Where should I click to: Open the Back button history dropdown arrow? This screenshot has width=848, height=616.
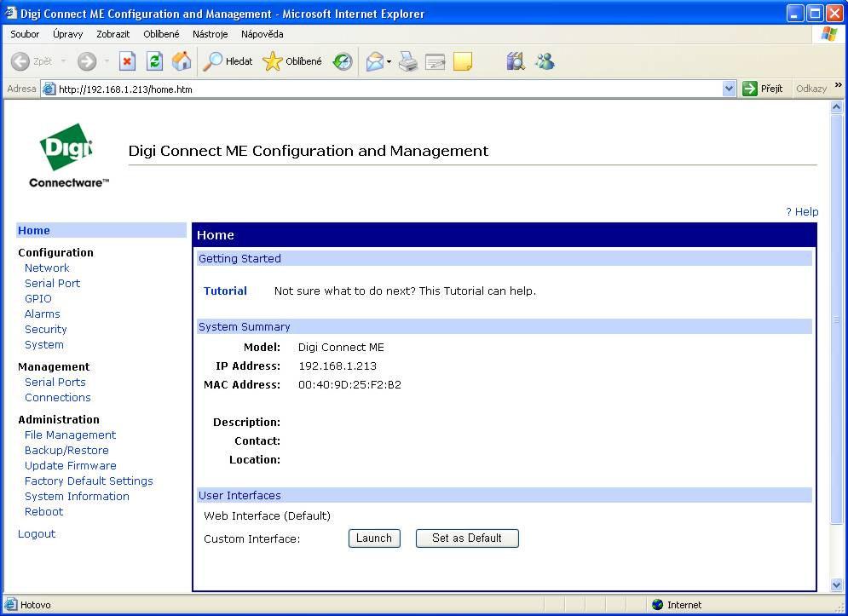click(63, 61)
